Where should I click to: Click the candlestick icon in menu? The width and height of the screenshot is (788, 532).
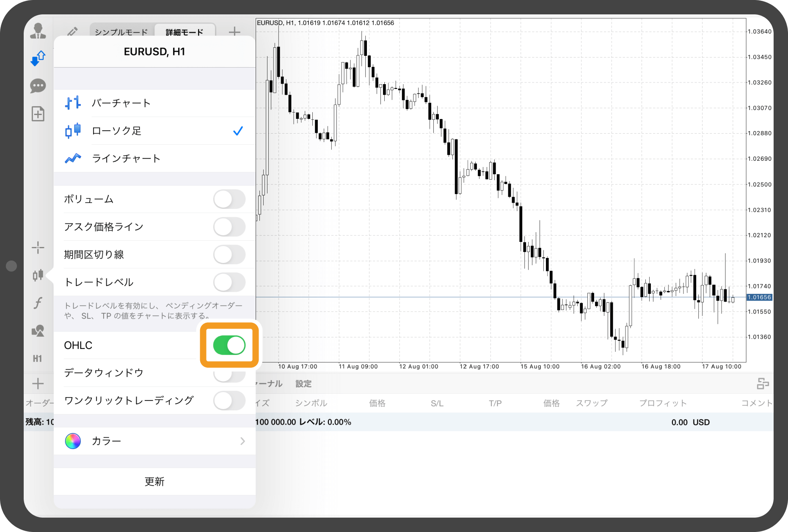click(73, 131)
